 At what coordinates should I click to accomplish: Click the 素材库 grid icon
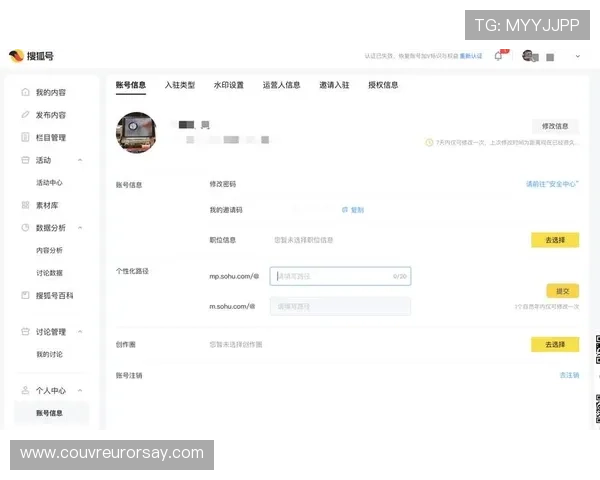[x=25, y=205]
